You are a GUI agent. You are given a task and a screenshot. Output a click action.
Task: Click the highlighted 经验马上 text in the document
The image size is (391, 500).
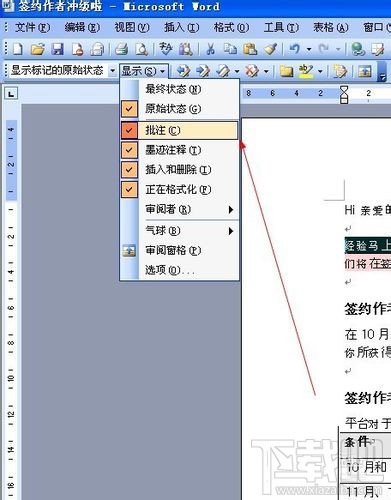click(367, 246)
